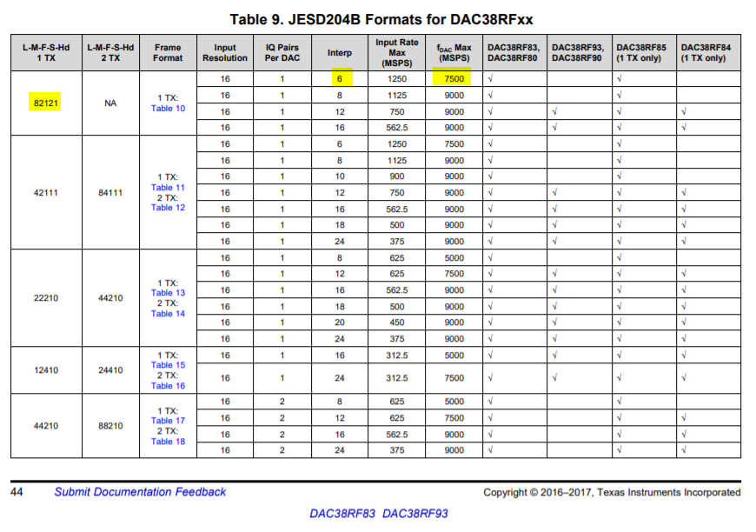Click the fDAC Max column header
The height and width of the screenshot is (532, 756).
[x=454, y=52]
